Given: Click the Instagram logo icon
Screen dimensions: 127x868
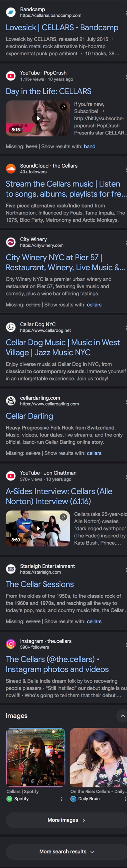Looking at the screenshot, I should click(11, 644).
